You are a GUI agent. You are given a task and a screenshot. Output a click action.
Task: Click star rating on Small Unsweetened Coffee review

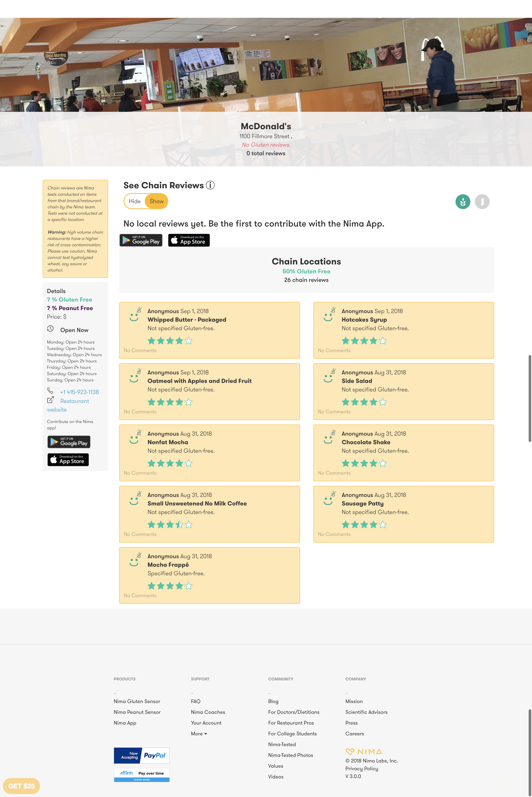170,525
